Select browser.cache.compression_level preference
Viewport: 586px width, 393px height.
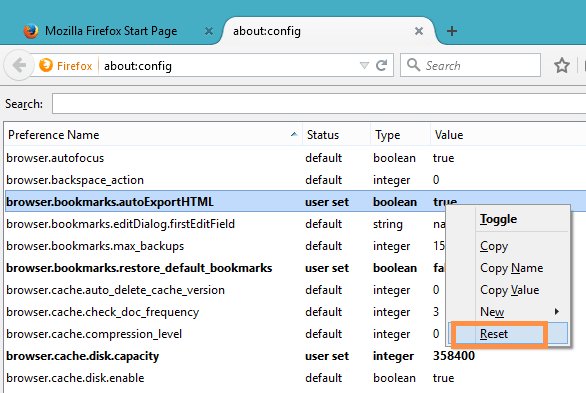pos(94,334)
